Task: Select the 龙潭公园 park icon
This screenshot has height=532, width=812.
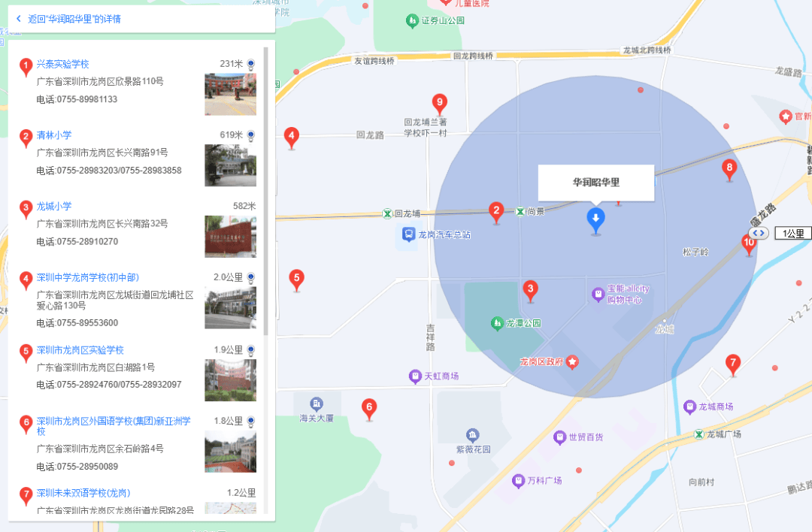Action: tap(496, 323)
